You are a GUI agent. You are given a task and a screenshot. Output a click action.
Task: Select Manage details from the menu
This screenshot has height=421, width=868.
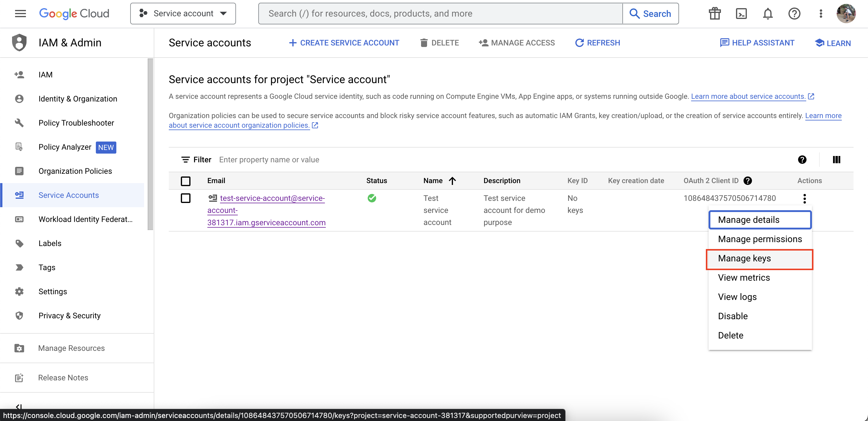[x=760, y=220]
